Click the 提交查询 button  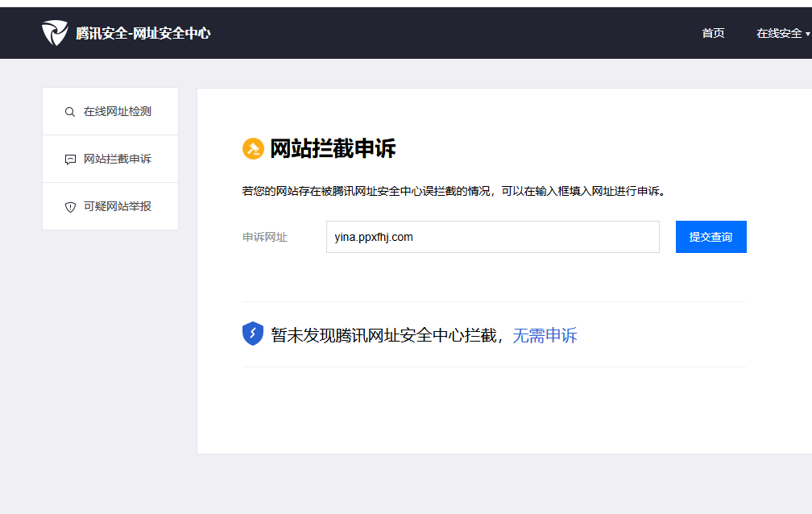711,237
